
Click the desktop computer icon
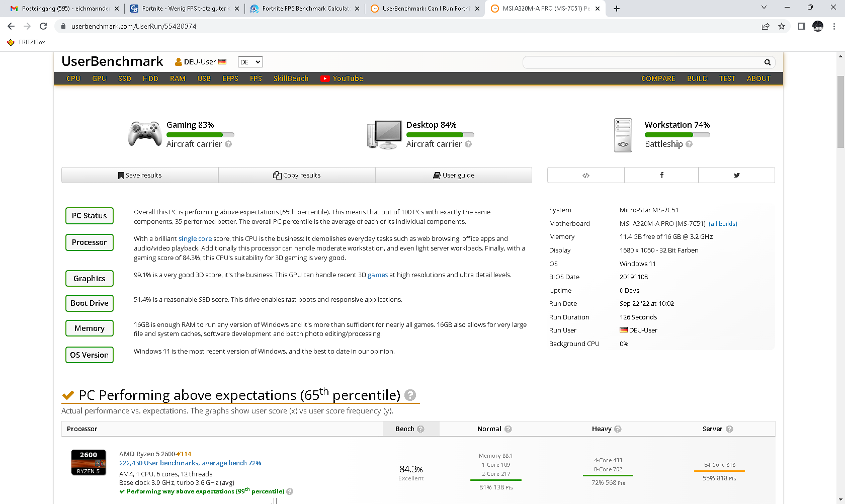click(384, 134)
